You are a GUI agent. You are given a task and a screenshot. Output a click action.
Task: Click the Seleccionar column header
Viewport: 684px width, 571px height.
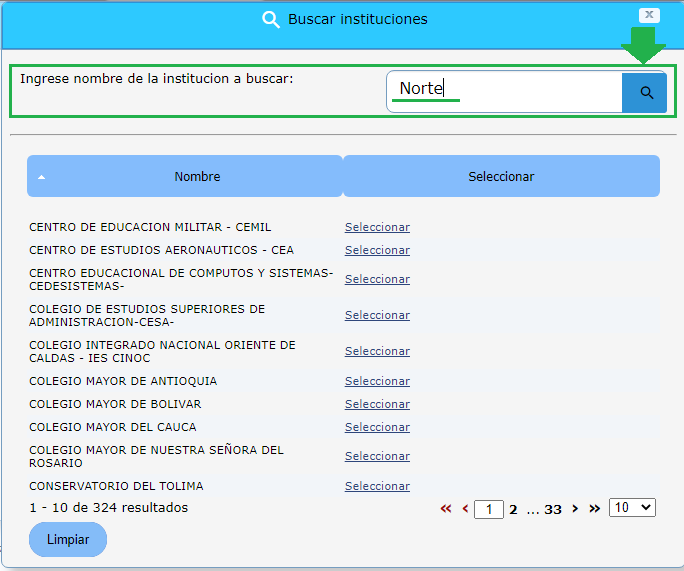[501, 176]
